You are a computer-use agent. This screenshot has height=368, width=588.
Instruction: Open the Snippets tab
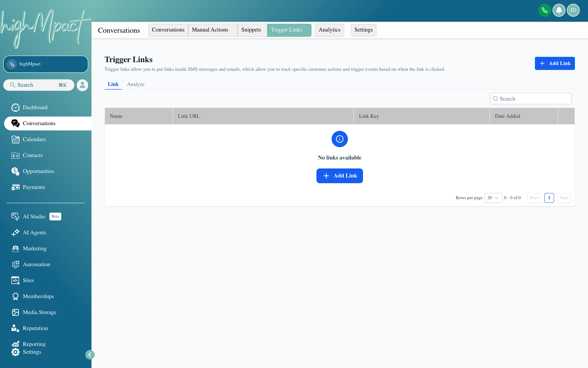click(252, 30)
